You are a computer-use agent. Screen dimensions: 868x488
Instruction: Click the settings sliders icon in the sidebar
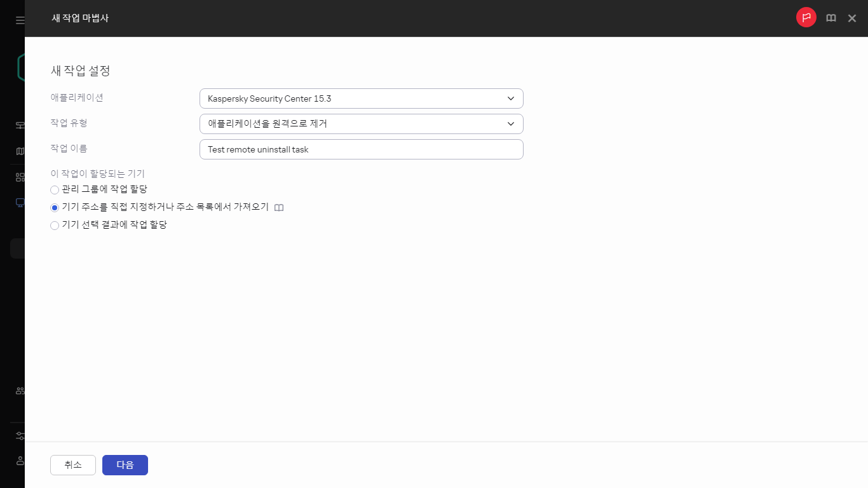click(18, 435)
